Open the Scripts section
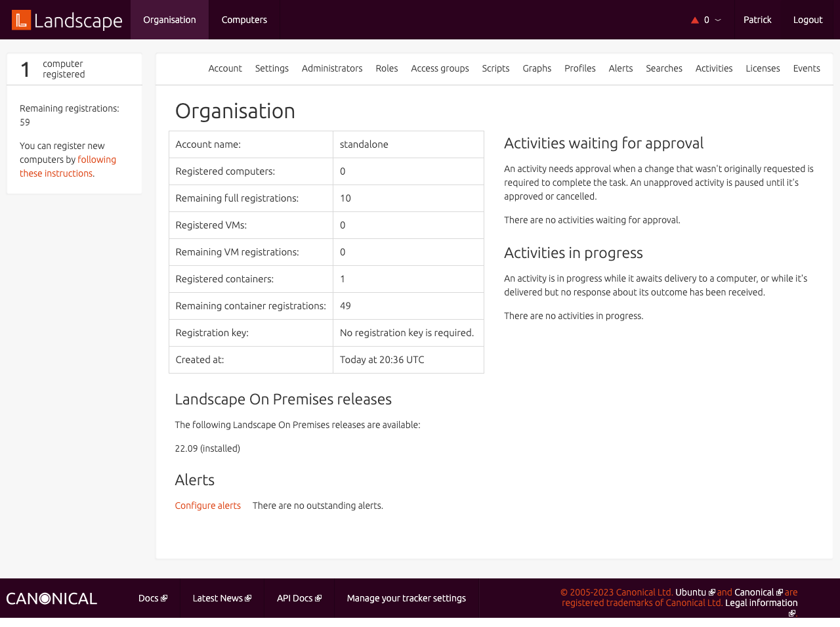This screenshot has width=840, height=627. [x=495, y=68]
